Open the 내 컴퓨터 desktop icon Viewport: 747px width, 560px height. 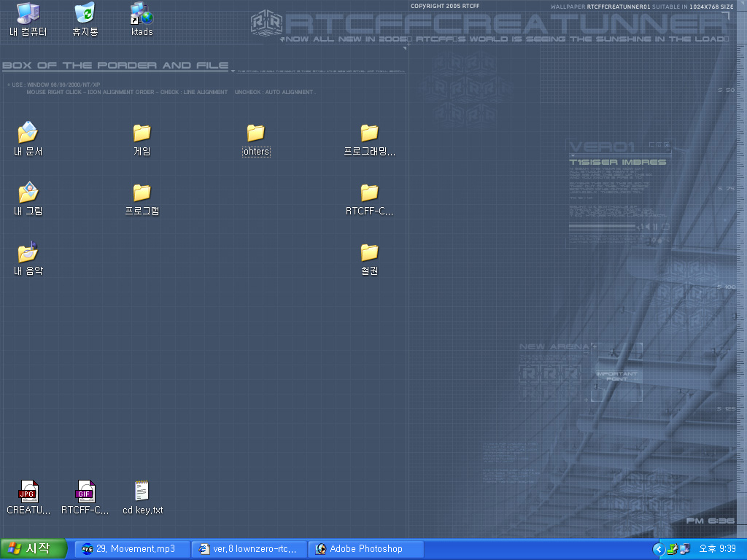[x=28, y=13]
